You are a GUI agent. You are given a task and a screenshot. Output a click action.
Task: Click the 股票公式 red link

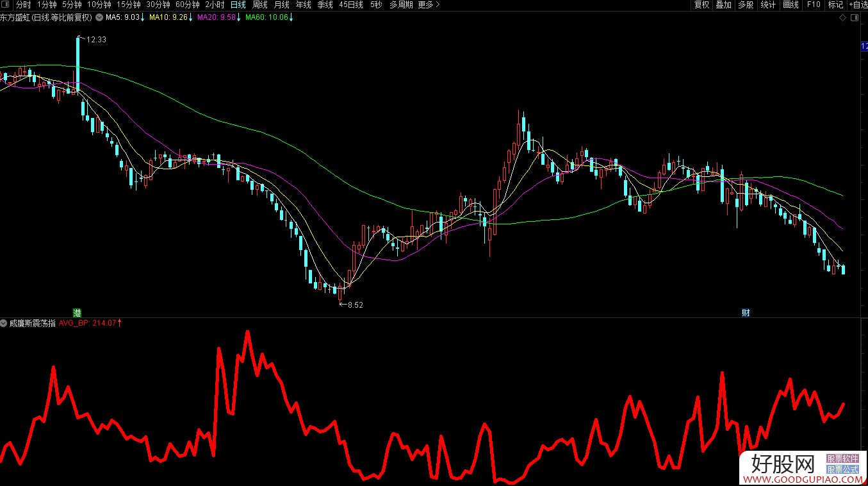point(842,469)
